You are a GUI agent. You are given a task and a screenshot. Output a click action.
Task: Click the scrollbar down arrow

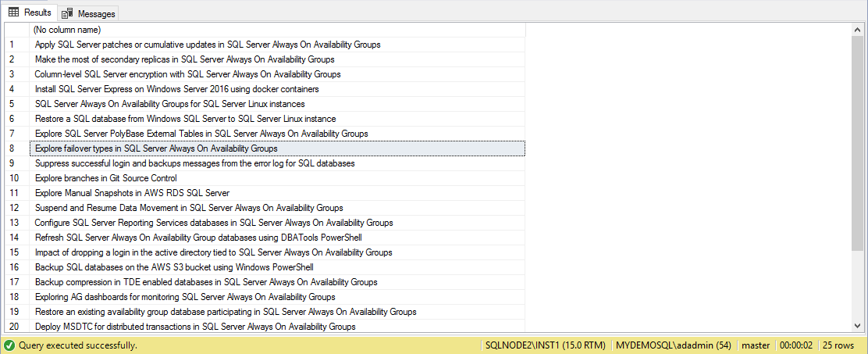point(858,327)
